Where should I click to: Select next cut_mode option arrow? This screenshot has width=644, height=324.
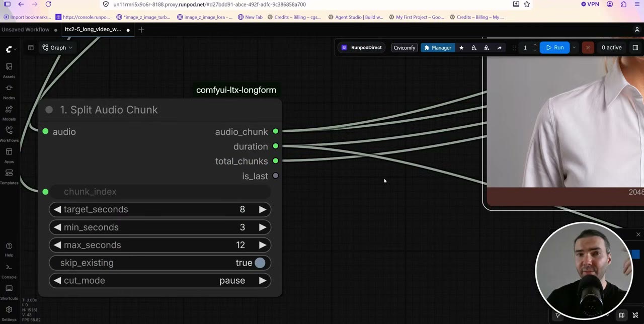tap(263, 281)
